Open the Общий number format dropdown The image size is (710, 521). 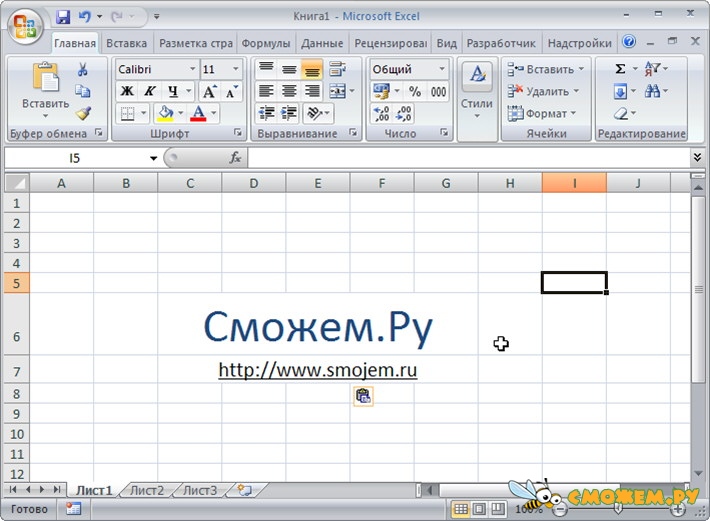(441, 69)
